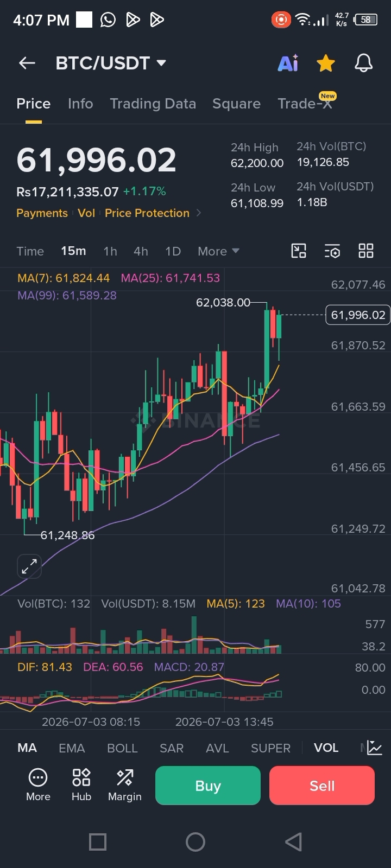
Task: Tap the 61,248.86 low marker on chart
Action: pyautogui.click(x=67, y=535)
